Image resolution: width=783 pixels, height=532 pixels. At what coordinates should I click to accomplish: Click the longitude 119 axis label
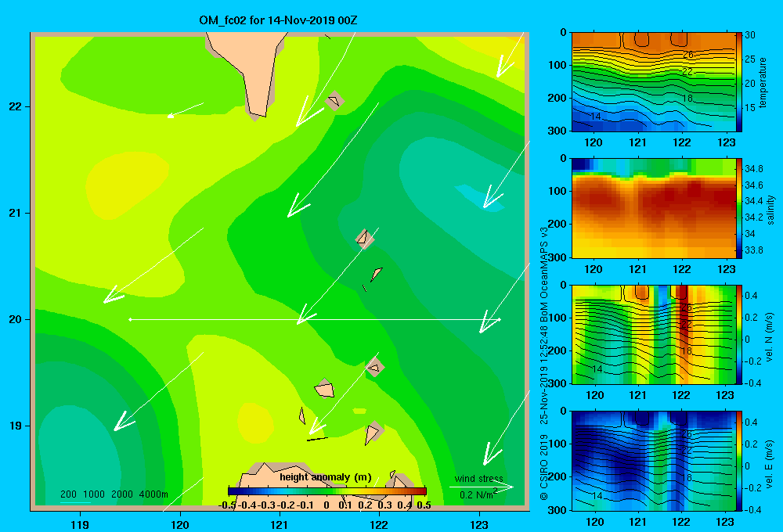point(80,524)
